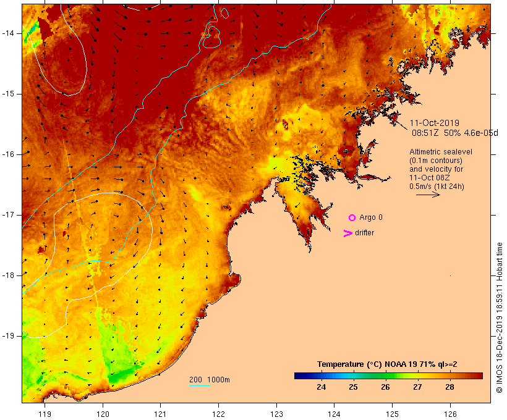This screenshot has height=420, width=507.
Task: Select the 'Altimetric sealevel' text line
Action: click(441, 152)
